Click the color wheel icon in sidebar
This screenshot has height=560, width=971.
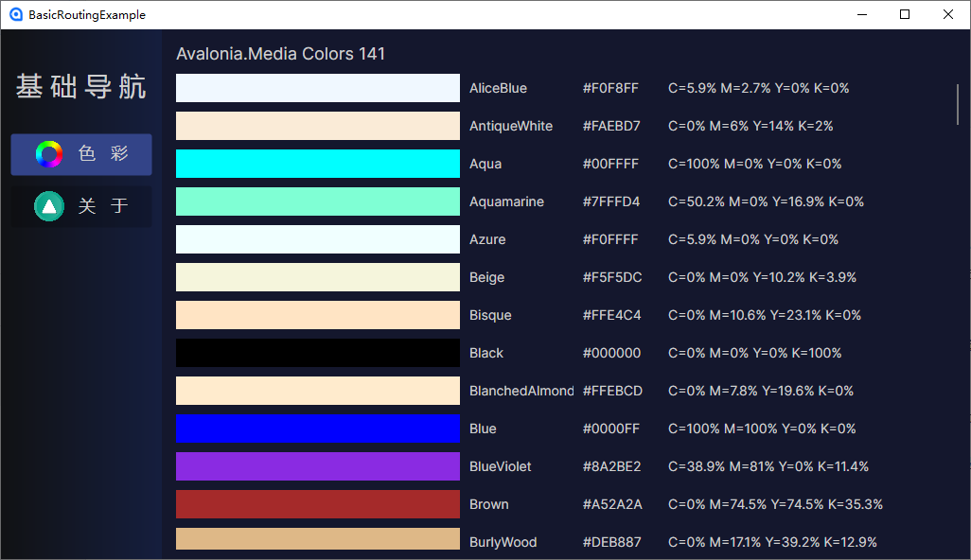(49, 154)
